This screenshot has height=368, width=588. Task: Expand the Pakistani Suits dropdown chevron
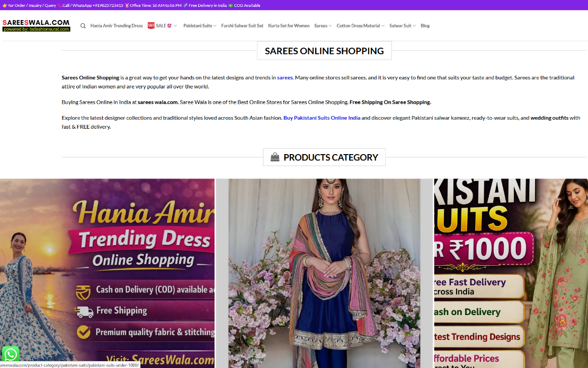coord(215,26)
